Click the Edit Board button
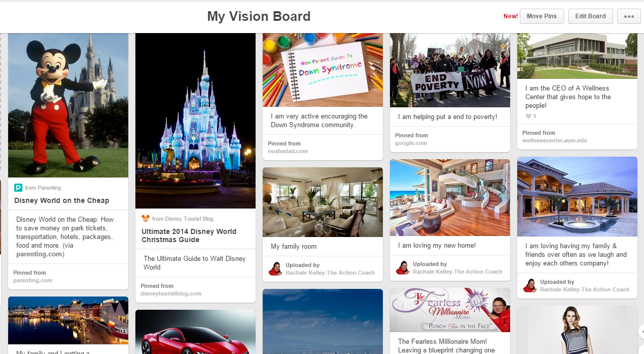644x354 pixels. [591, 16]
